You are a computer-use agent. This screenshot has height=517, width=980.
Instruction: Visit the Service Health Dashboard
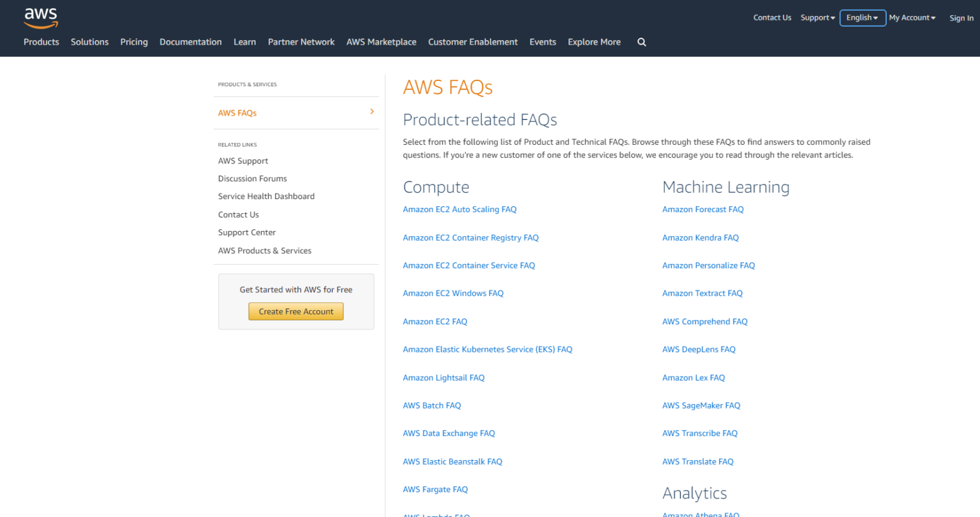tap(266, 196)
